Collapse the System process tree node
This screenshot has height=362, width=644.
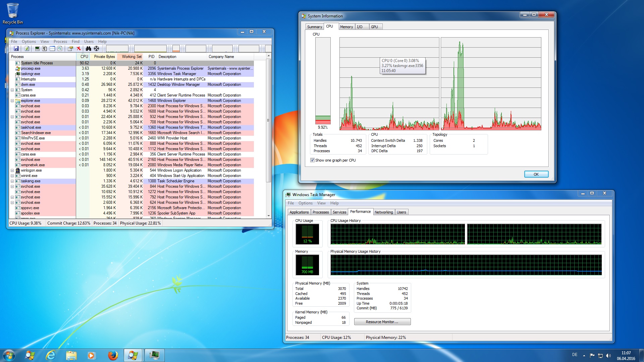coord(12,90)
